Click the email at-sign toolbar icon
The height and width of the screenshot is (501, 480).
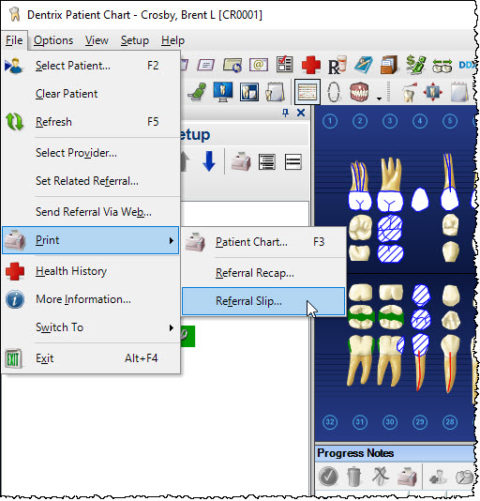[x=258, y=65]
